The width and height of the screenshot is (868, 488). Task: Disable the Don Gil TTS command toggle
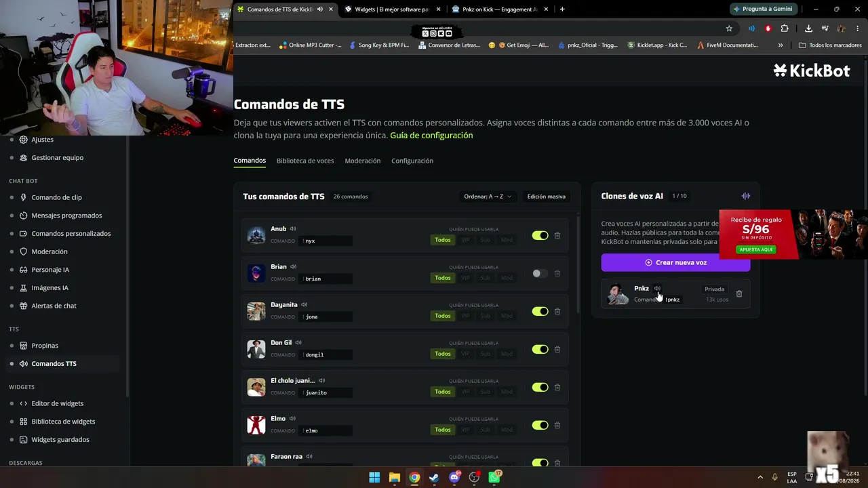(540, 349)
